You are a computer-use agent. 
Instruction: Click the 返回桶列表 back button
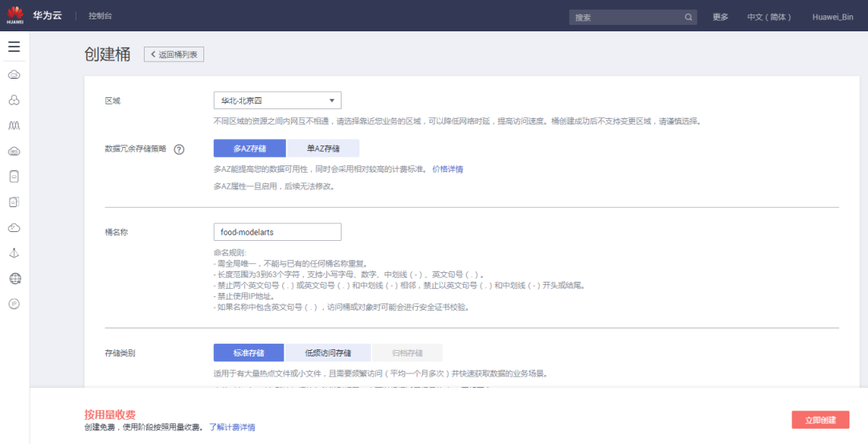[174, 54]
